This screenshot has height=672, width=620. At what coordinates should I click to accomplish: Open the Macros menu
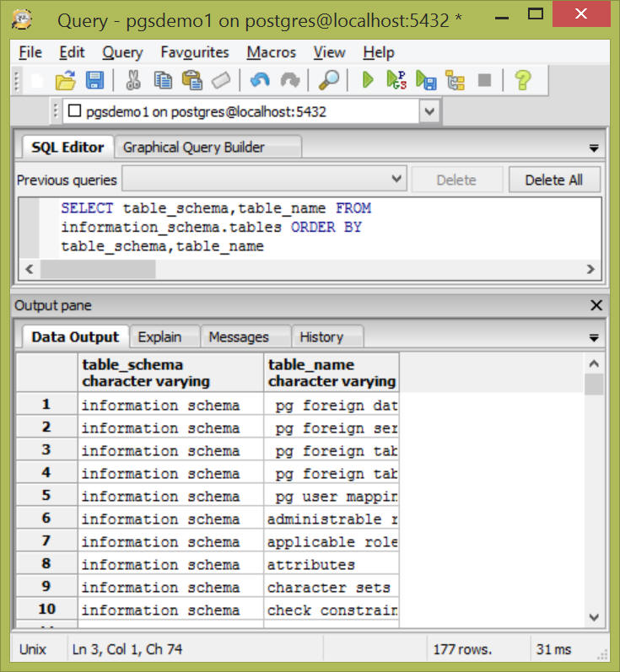(272, 52)
